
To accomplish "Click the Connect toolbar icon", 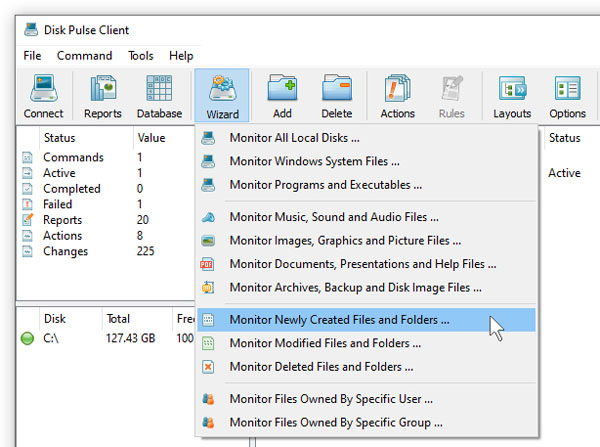I will click(44, 89).
